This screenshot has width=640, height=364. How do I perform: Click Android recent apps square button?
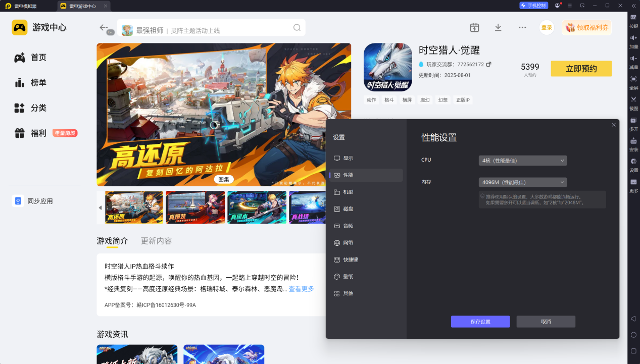point(633,351)
